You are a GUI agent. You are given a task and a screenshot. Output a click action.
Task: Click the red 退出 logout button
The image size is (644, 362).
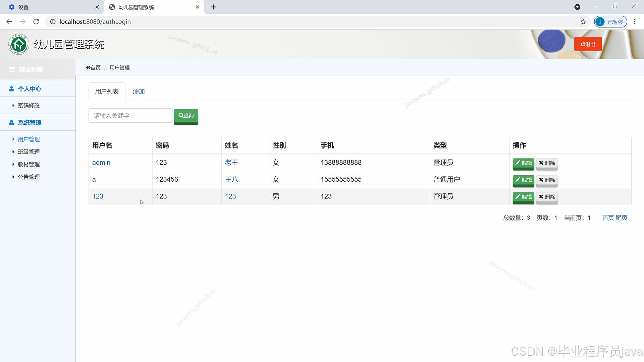pyautogui.click(x=588, y=44)
